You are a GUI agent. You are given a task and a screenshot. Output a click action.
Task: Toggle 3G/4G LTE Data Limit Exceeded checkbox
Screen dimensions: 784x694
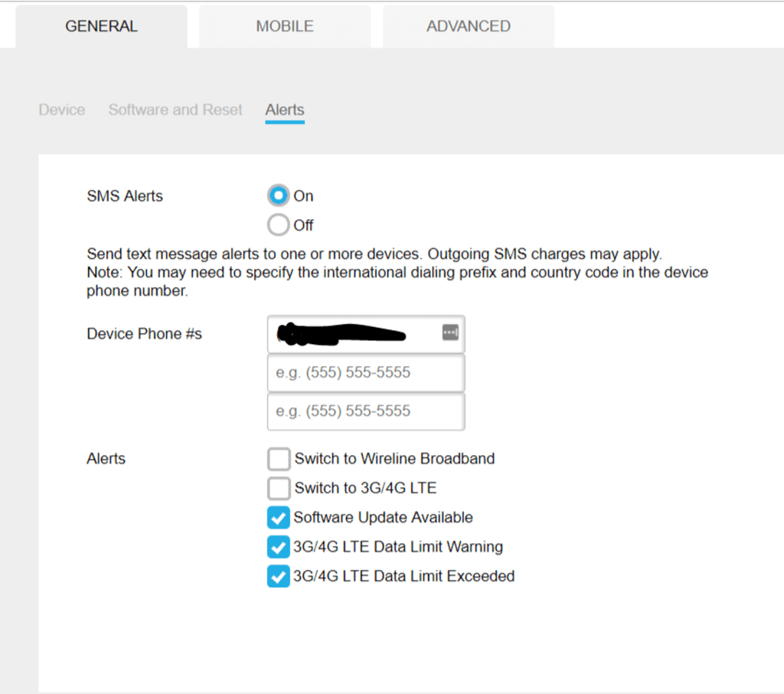[279, 576]
